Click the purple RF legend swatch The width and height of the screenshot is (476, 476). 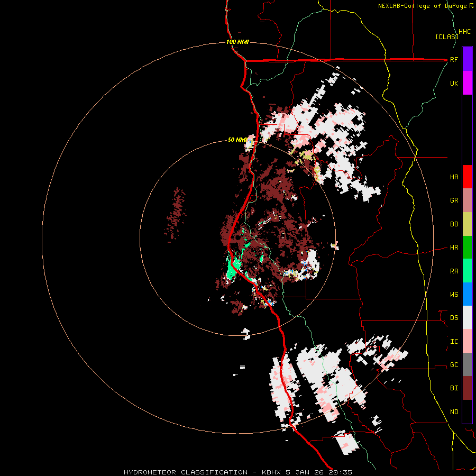tap(467, 59)
